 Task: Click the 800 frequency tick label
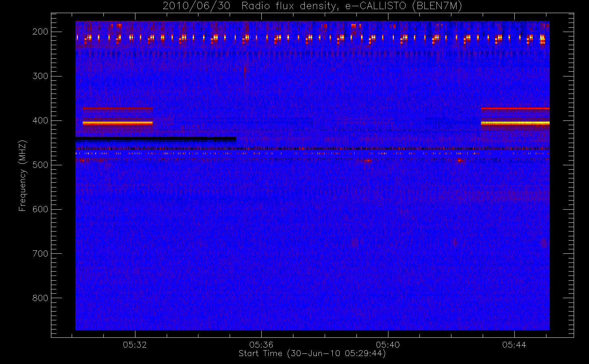(x=40, y=298)
